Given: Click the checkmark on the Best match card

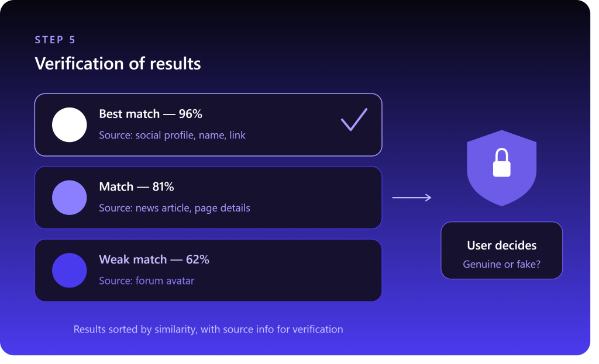Looking at the screenshot, I should point(354,120).
